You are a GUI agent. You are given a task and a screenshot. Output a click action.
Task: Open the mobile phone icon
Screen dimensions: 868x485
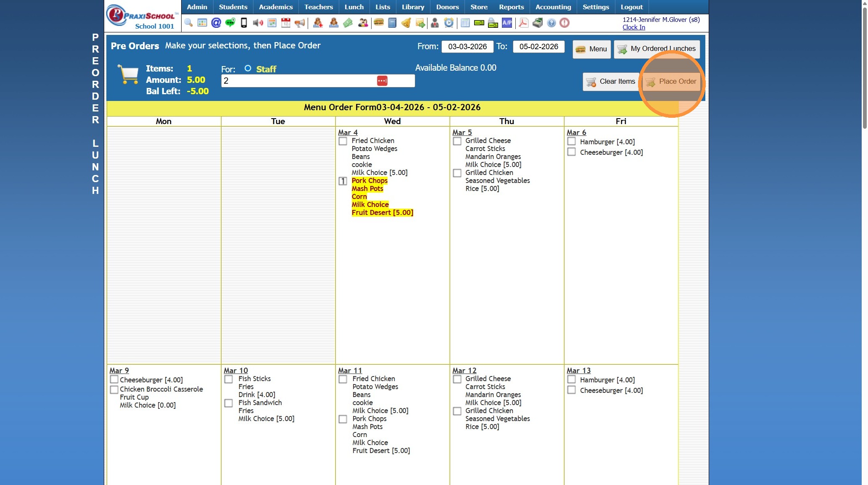tap(244, 23)
